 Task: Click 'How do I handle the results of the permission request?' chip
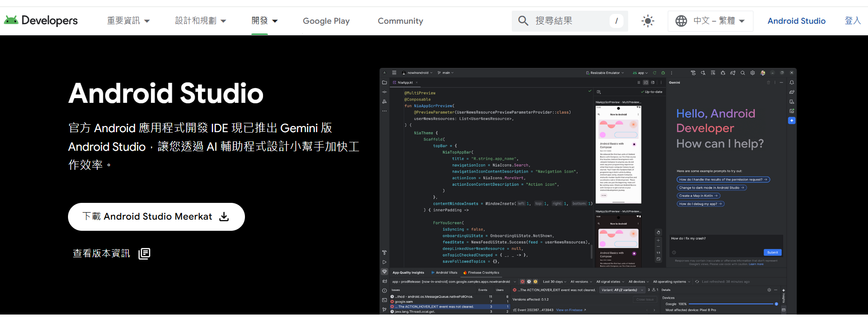[x=723, y=180]
